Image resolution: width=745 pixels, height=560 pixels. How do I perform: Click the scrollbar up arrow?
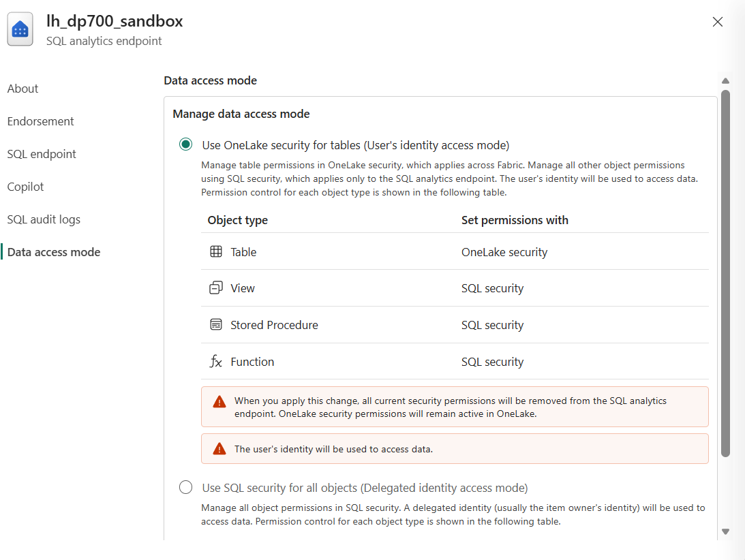tap(725, 81)
